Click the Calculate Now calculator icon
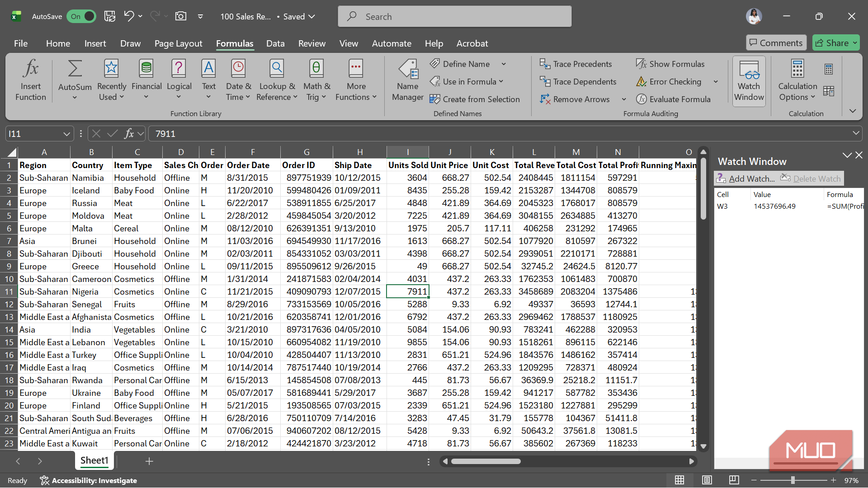 tap(828, 69)
